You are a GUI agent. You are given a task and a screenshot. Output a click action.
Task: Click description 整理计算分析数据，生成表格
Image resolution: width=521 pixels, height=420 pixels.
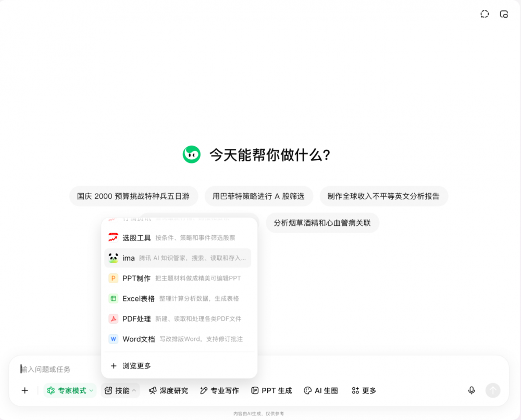199,299
